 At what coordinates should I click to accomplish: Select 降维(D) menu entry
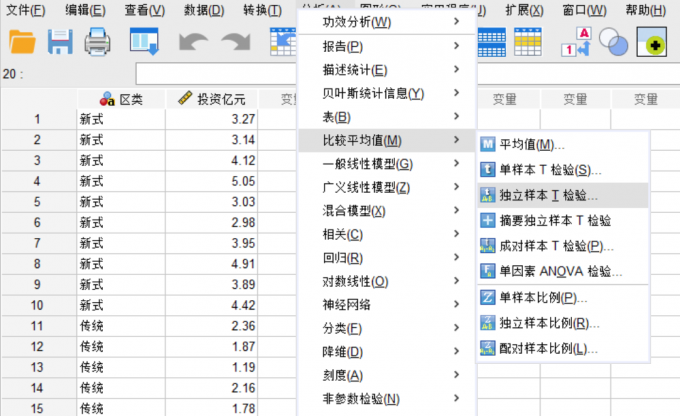[386, 351]
